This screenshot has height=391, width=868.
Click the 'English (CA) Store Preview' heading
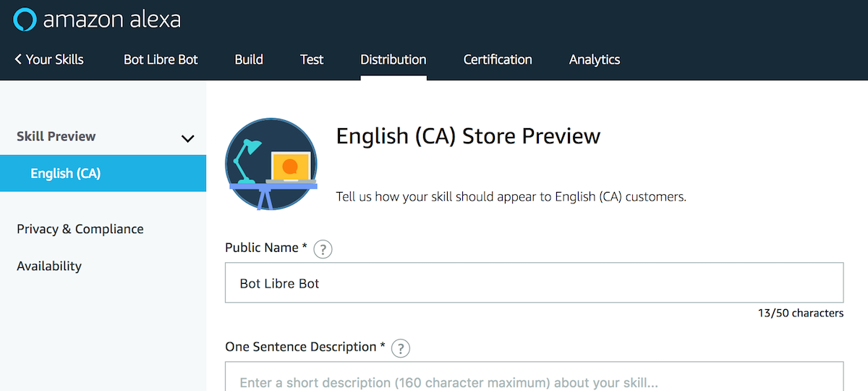point(468,136)
